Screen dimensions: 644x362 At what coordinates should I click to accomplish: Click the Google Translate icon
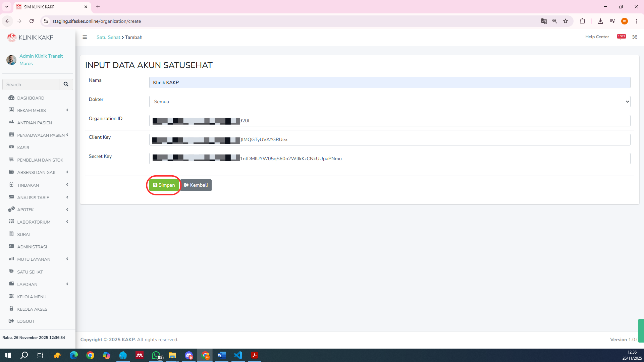coord(544,21)
